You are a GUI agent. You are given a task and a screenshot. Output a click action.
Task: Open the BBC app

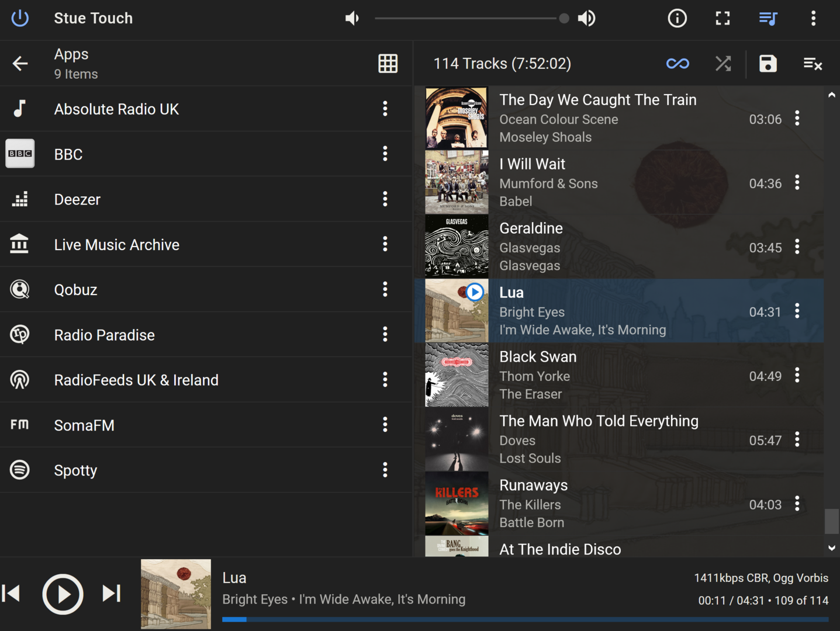point(206,154)
